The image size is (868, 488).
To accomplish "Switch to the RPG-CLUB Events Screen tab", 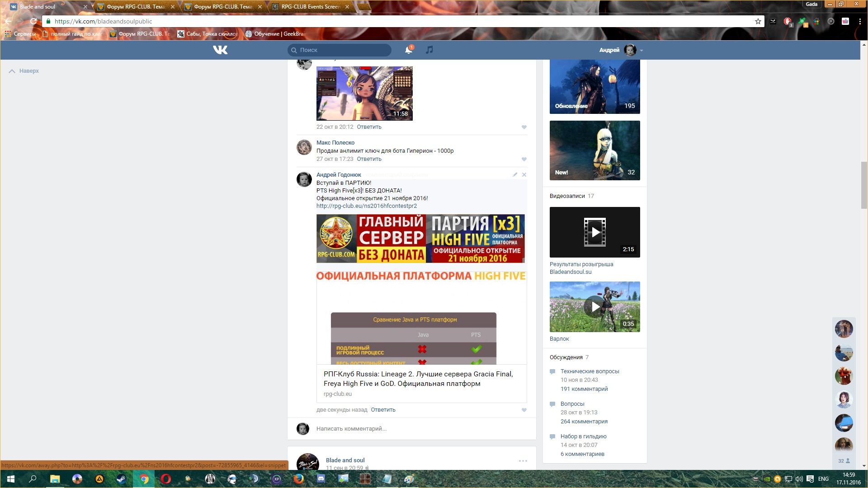I will tap(310, 7).
